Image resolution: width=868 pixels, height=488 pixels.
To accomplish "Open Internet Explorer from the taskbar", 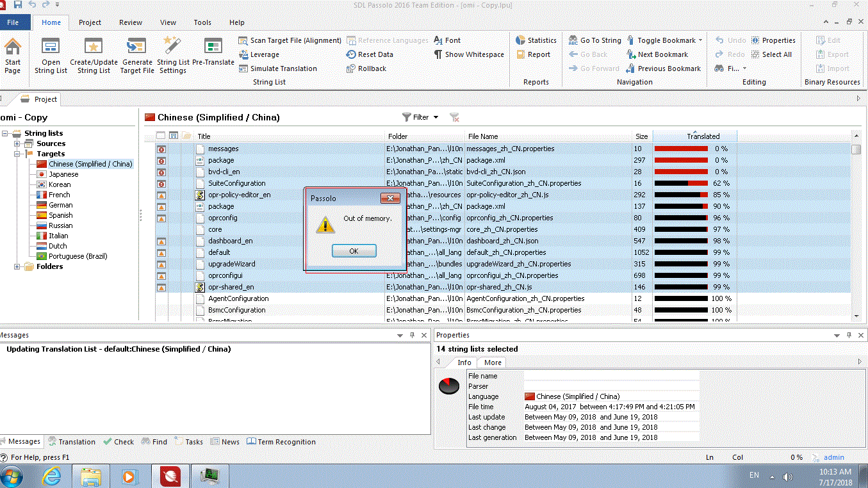I will click(x=51, y=476).
